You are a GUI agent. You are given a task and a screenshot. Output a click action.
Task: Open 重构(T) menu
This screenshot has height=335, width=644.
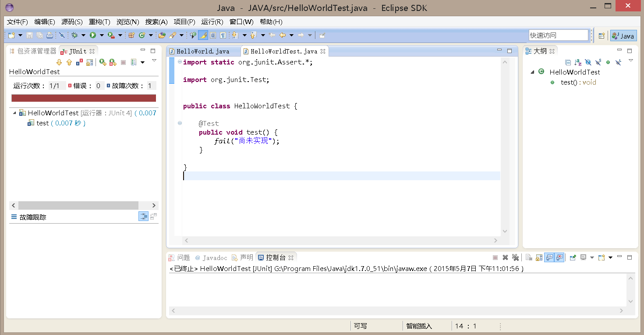pos(99,21)
